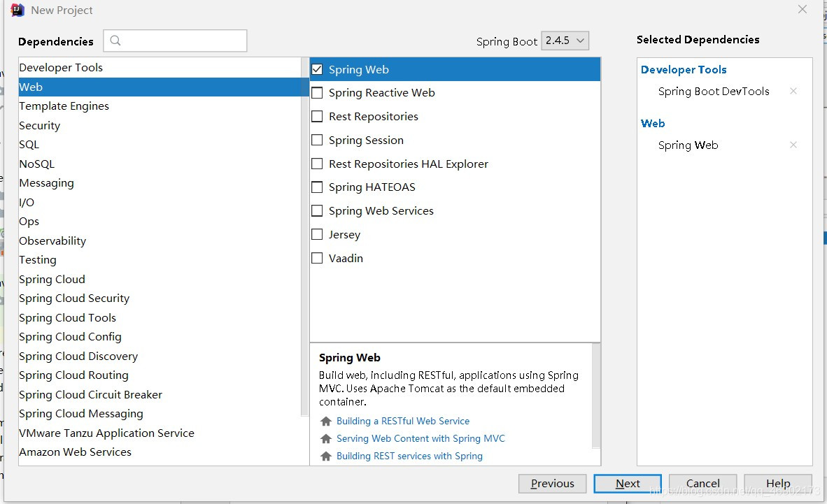Remove Spring Boot DevTools via its X icon
The image size is (827, 504).
point(793,91)
